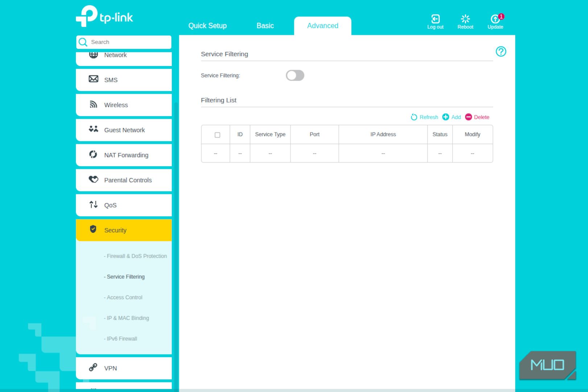
Task: Click the ID column header
Action: (x=240, y=134)
